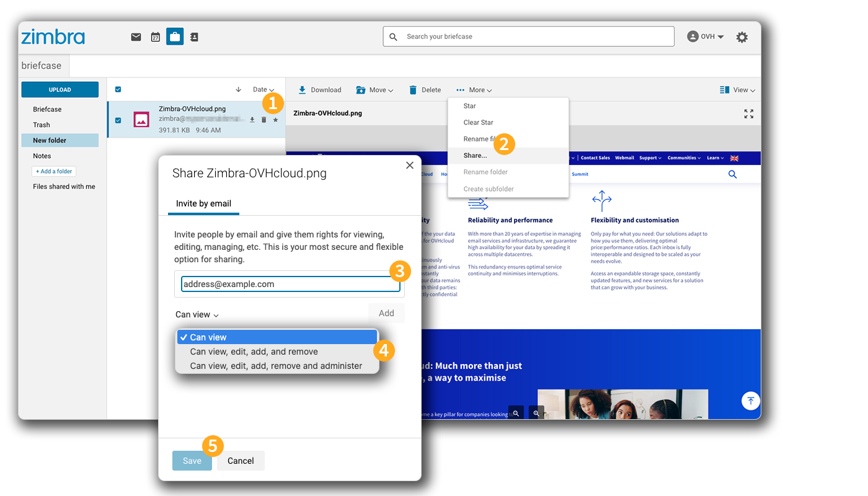The image size is (868, 496).
Task: Toggle the select-all checkbox in the file toolbar
Action: (118, 89)
